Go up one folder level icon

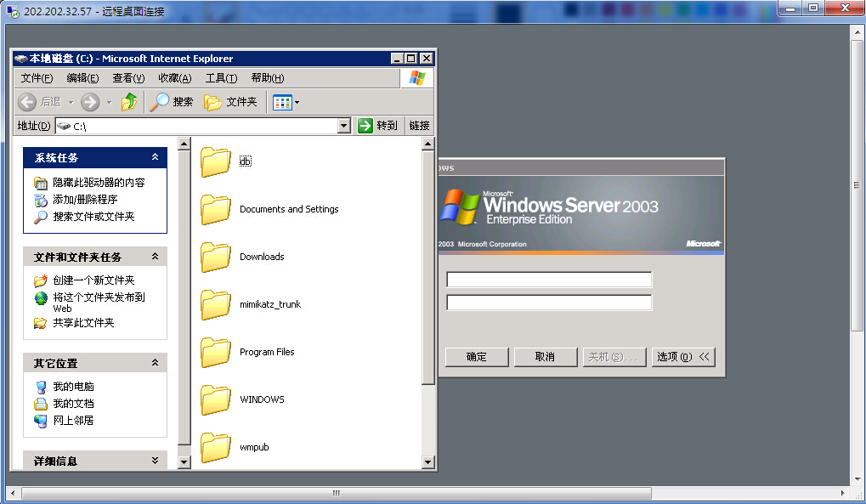(129, 102)
